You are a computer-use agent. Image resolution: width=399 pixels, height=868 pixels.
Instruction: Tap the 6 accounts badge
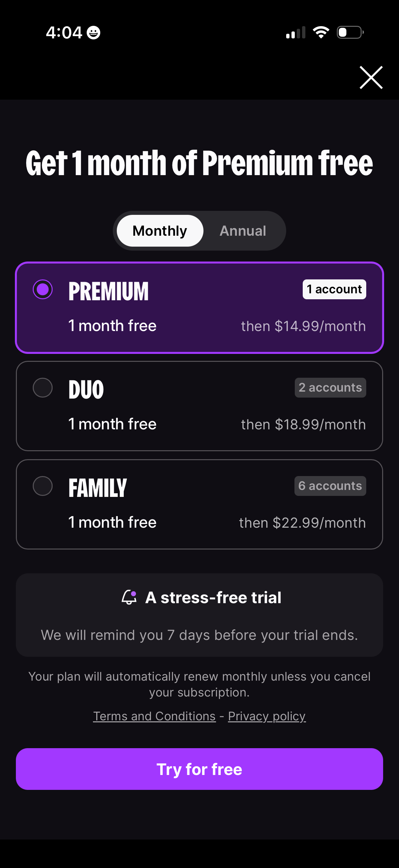click(x=330, y=486)
